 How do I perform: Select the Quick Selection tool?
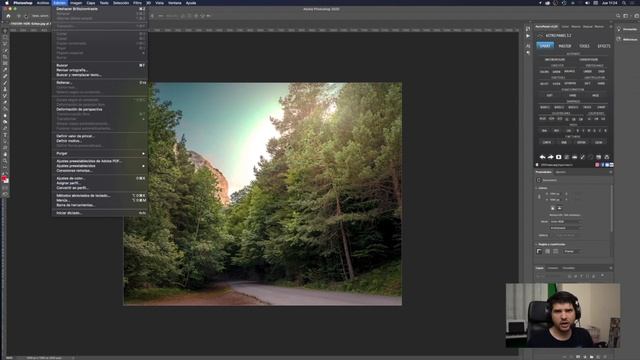tap(5, 51)
